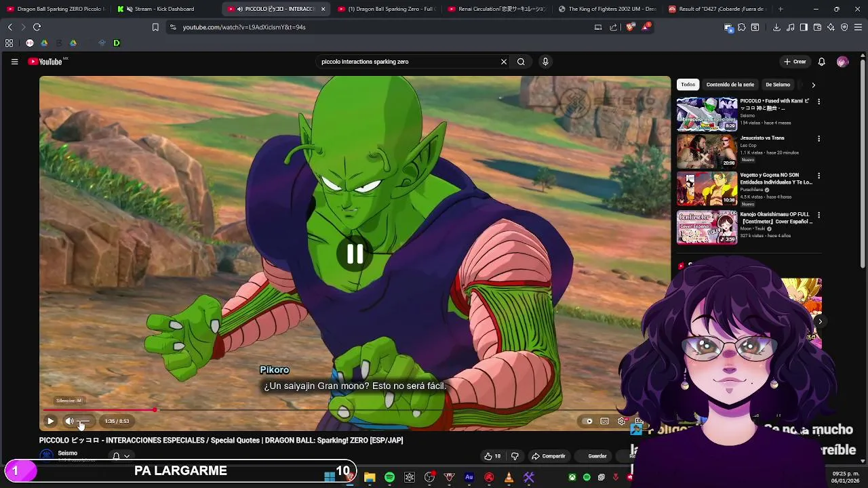Open browser extensions puzzle icon
The image size is (868, 488).
coord(741,27)
